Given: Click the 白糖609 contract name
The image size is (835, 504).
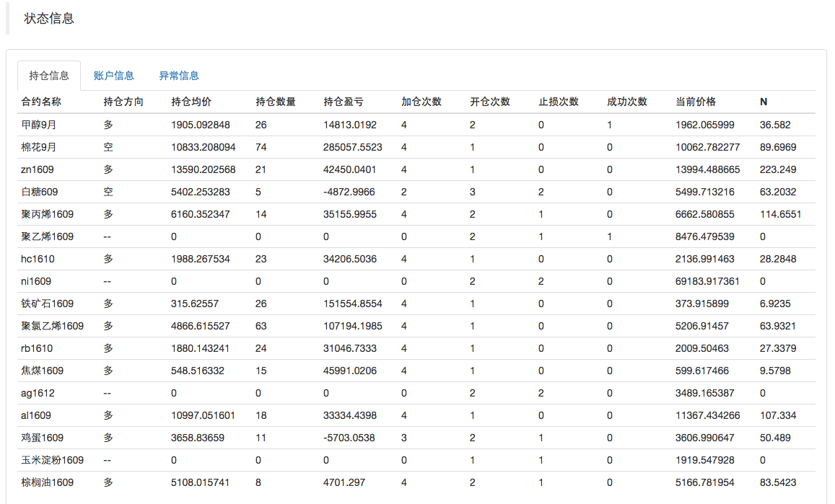Looking at the screenshot, I should 40,192.
